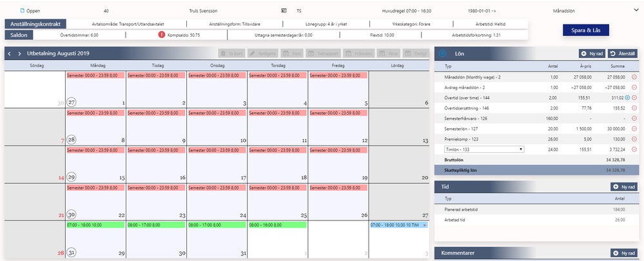Click the red warning icon by Kompsaldo

161,35
